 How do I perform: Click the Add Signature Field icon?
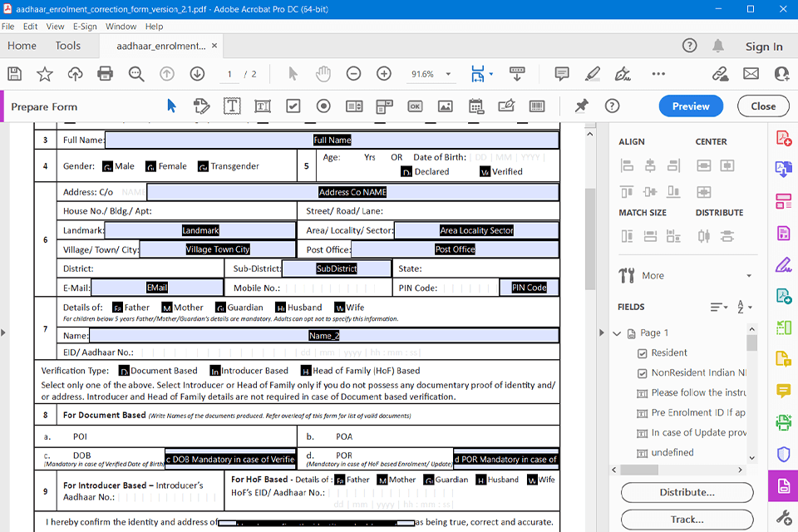coord(506,106)
